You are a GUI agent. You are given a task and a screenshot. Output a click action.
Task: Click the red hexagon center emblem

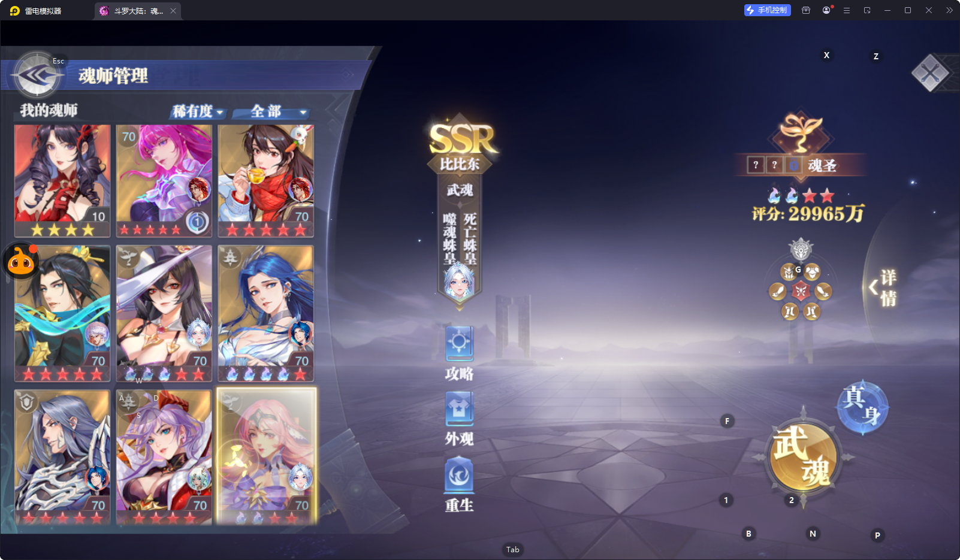[801, 292]
